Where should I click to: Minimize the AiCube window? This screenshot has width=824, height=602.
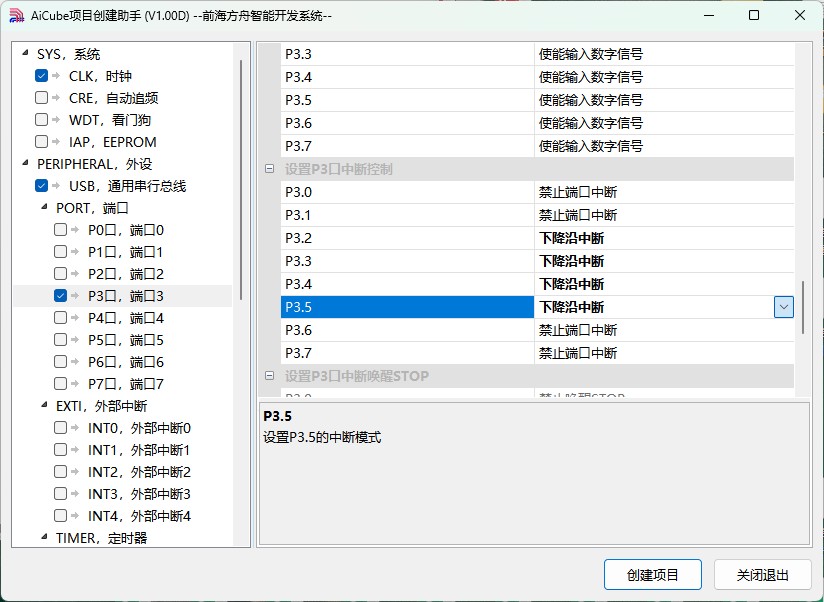click(x=709, y=15)
